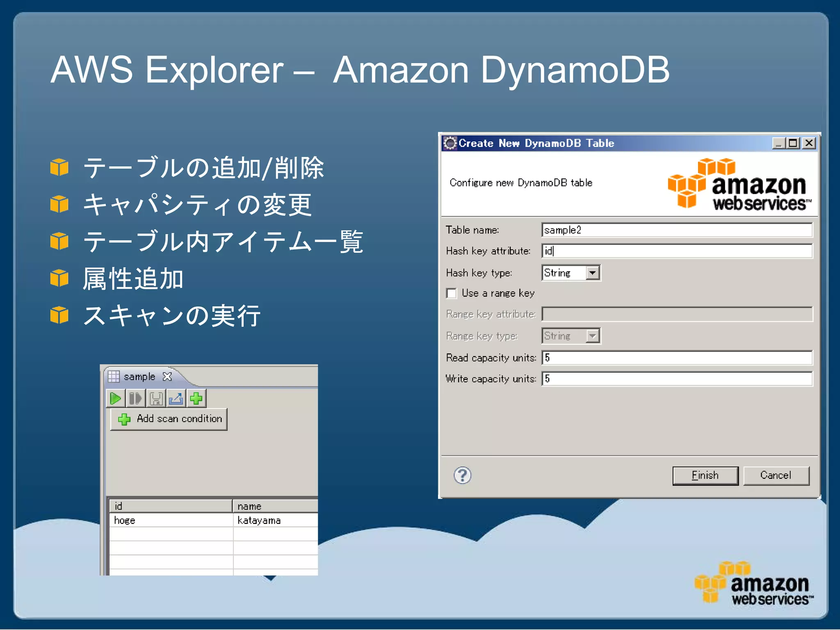Click the floppy disk save icon
Viewport: 840px width, 630px height.
[156, 398]
